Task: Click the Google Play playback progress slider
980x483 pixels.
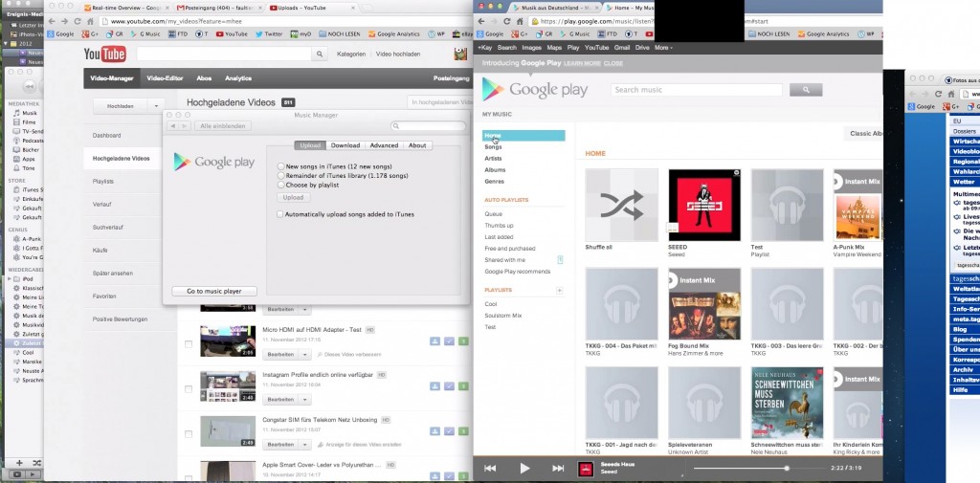Action: click(758, 468)
